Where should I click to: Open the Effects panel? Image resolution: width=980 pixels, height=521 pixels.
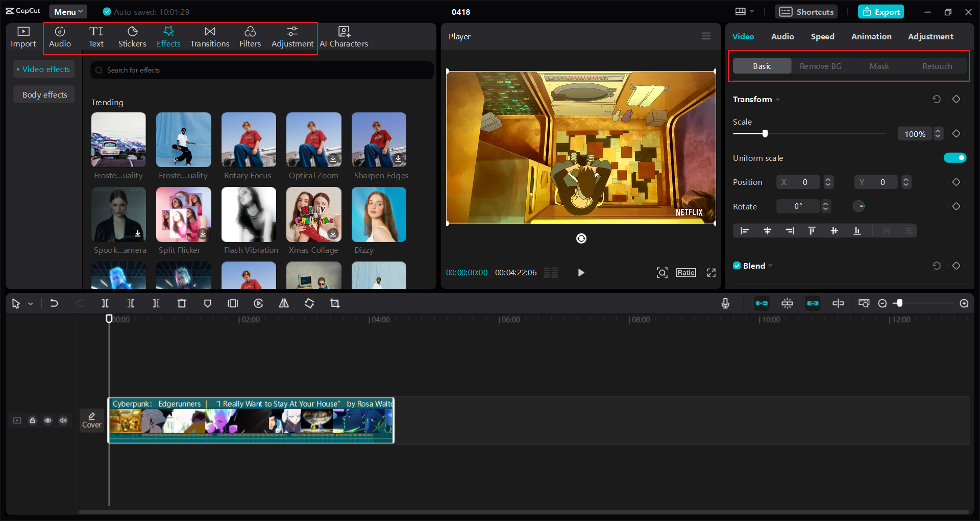(x=168, y=36)
